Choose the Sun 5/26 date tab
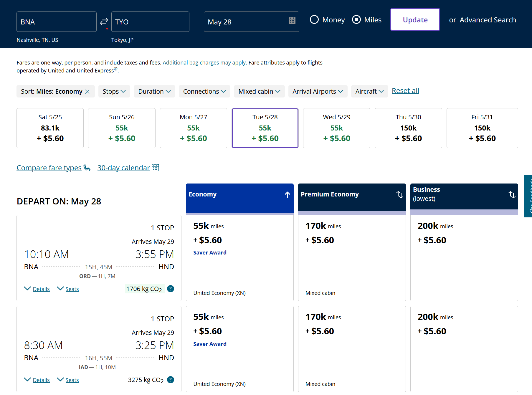This screenshot has width=532, height=395. click(122, 128)
